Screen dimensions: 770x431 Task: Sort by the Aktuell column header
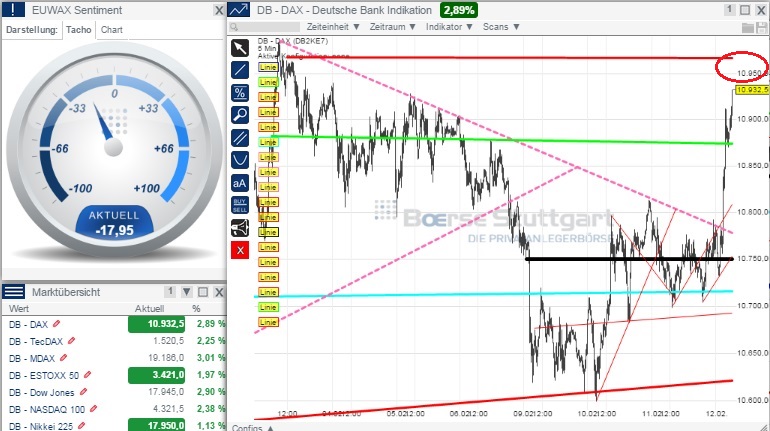(x=149, y=309)
